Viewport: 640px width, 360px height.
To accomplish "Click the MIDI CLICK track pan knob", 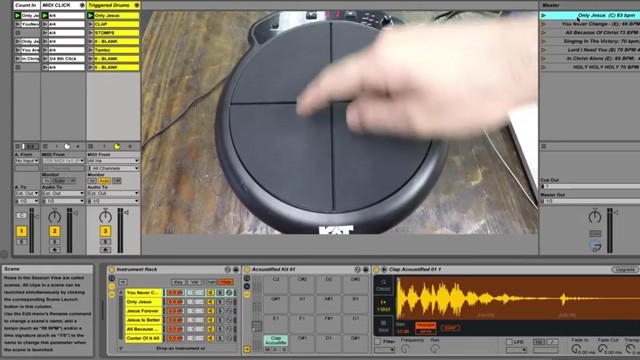I will [55, 216].
